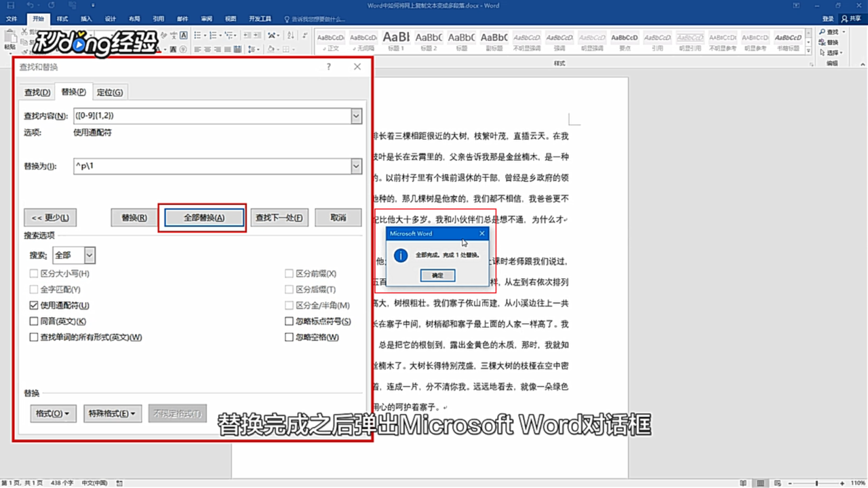Click the 查找下一处(F) button
Viewport: 868px width, 488px height.
tap(279, 218)
